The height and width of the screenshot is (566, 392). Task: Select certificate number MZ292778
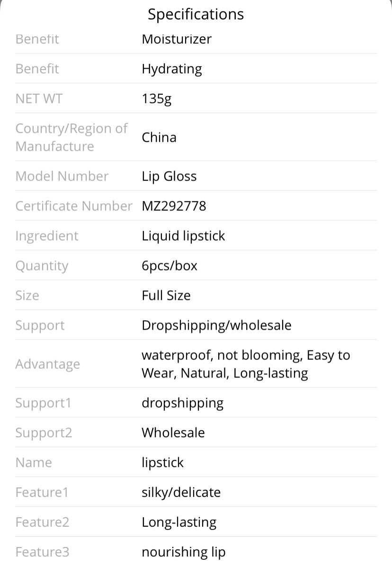click(174, 206)
